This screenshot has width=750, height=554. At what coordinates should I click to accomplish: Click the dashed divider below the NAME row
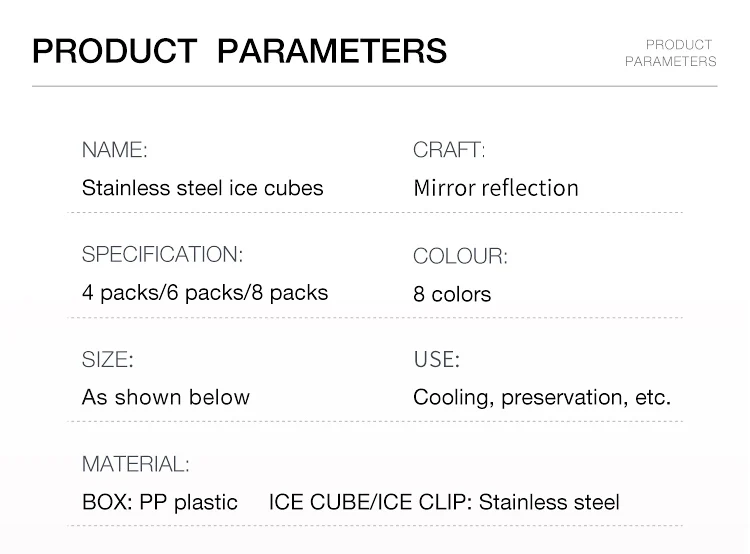click(x=375, y=212)
